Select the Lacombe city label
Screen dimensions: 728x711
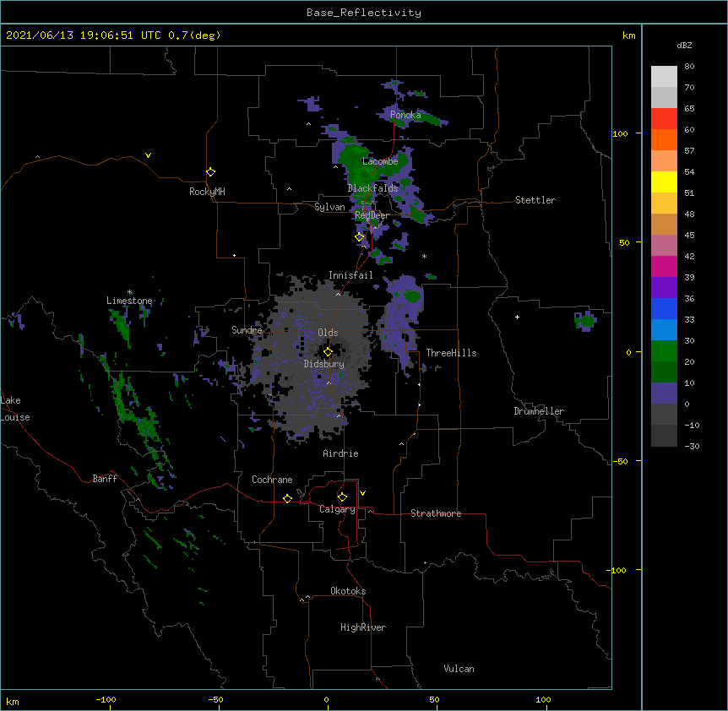pos(380,161)
